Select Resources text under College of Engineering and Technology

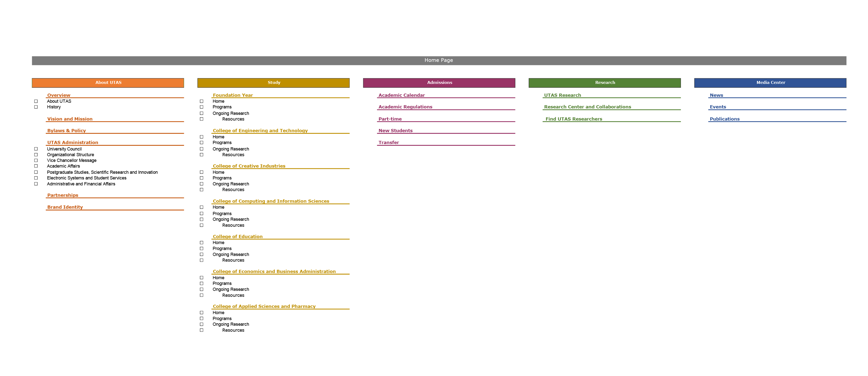pyautogui.click(x=233, y=155)
